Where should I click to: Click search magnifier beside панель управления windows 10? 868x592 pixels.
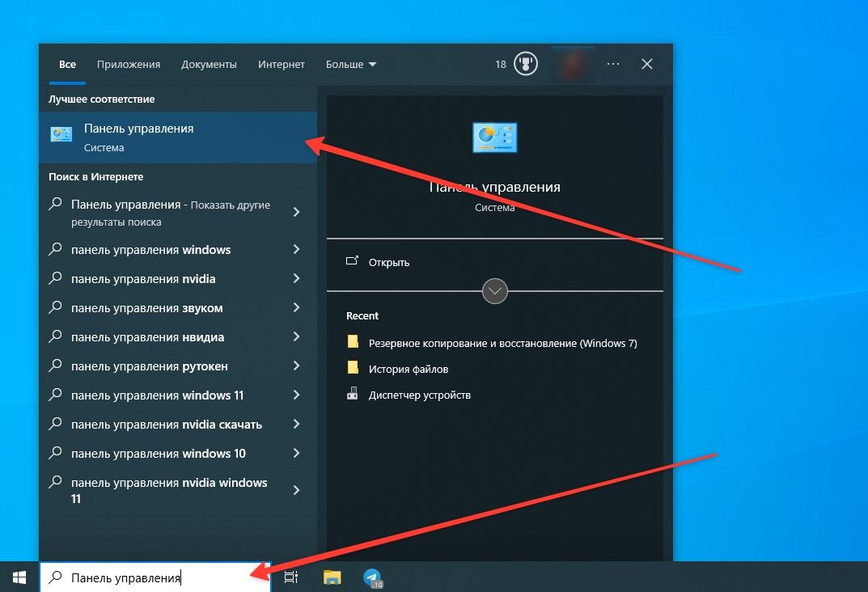point(55,452)
